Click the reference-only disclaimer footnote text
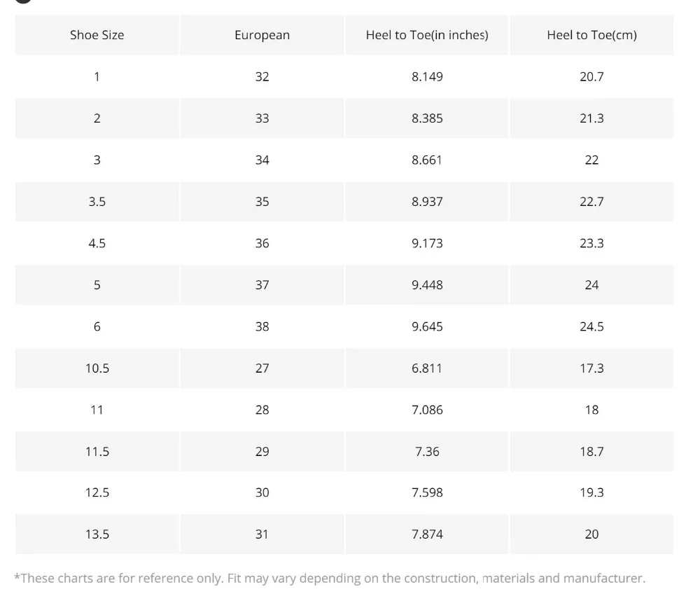 pos(329,579)
